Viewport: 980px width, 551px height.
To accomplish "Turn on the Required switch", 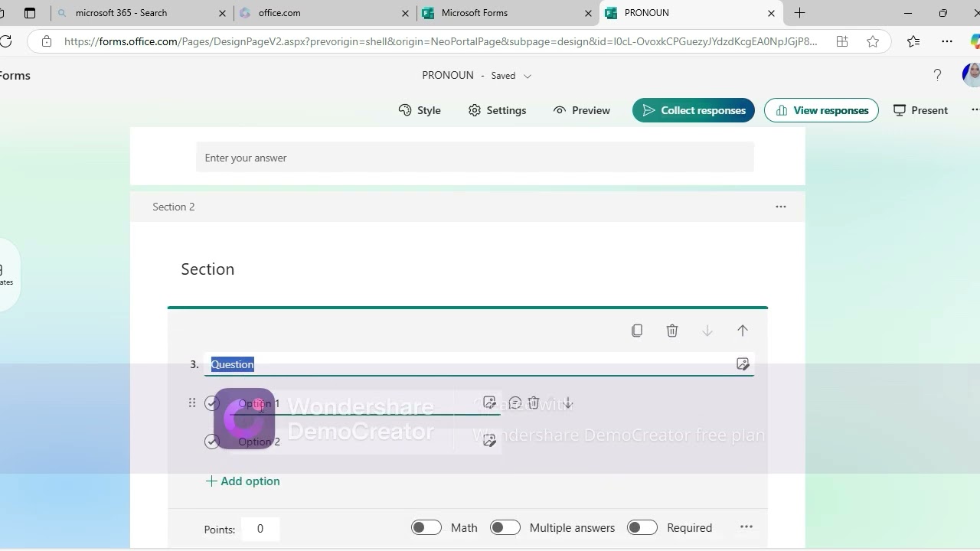I will pos(642,527).
